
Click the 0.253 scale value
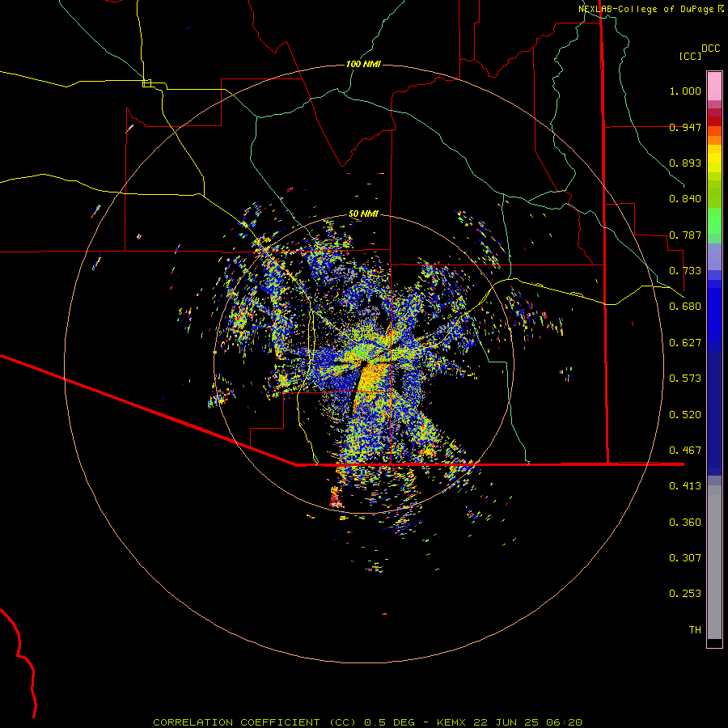point(685,594)
